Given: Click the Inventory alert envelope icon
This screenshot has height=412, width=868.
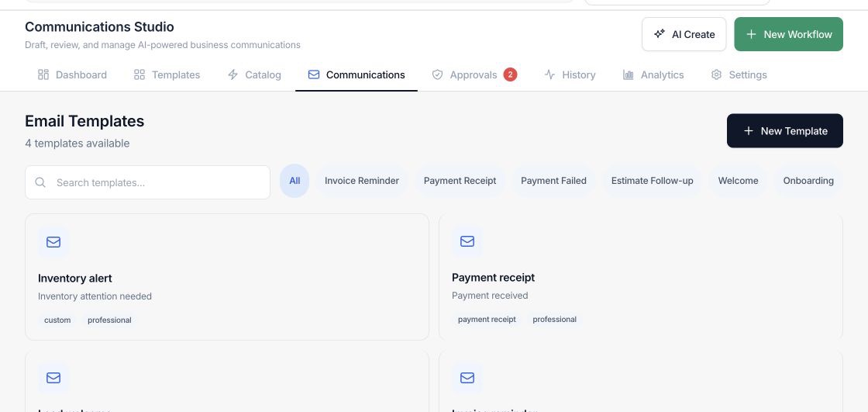Looking at the screenshot, I should 53,242.
